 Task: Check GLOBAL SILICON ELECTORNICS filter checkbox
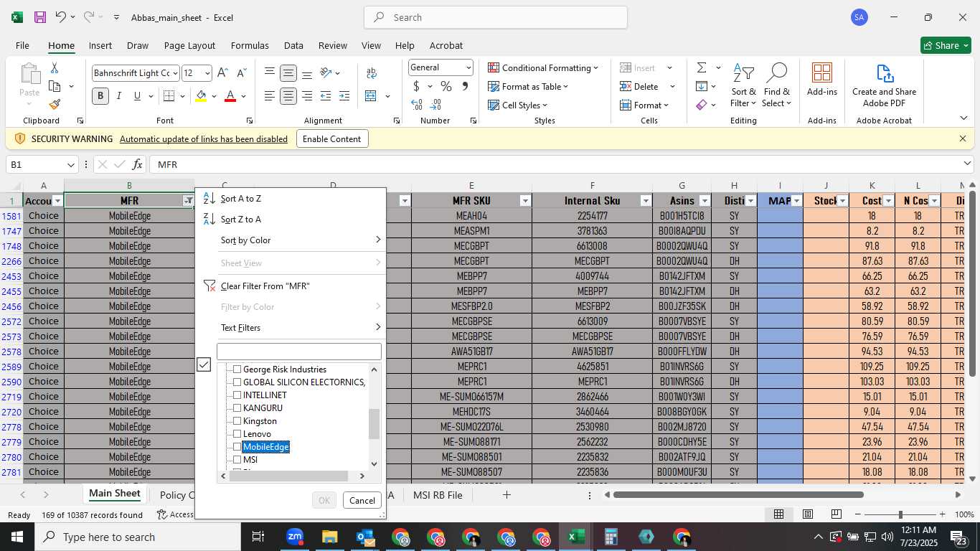237,382
